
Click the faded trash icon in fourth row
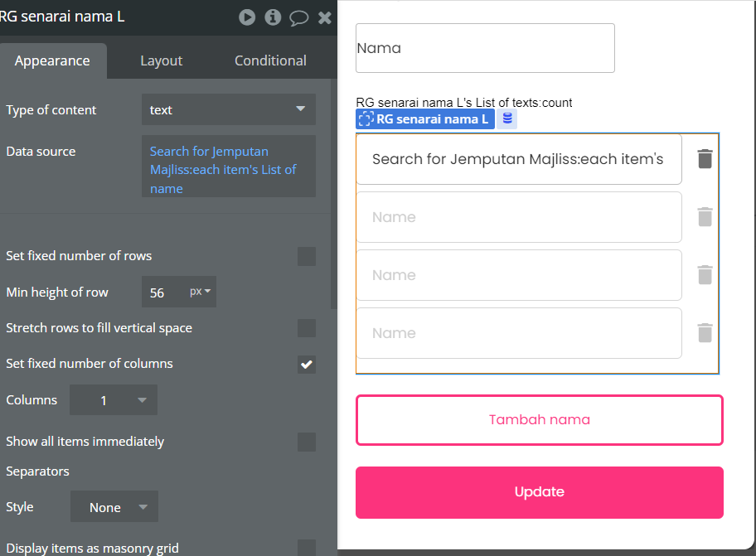tap(705, 333)
